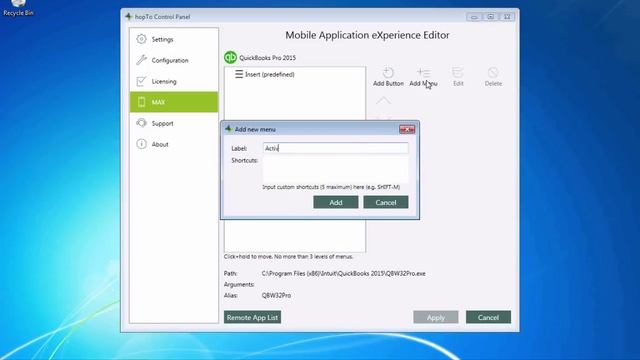Close the Add new menu dialog
Image resolution: width=640 pixels, height=360 pixels.
407,129
